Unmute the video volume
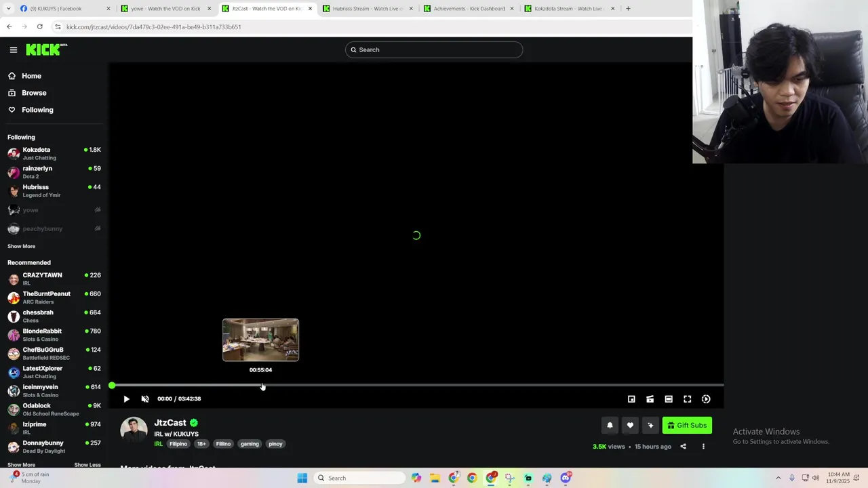This screenshot has width=868, height=488. click(145, 399)
